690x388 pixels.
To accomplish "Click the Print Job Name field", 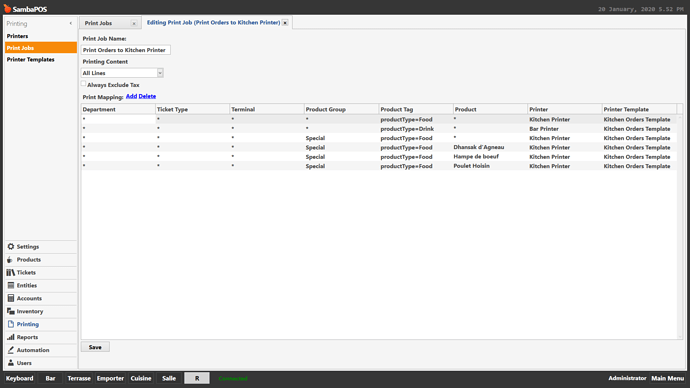I will click(x=125, y=50).
